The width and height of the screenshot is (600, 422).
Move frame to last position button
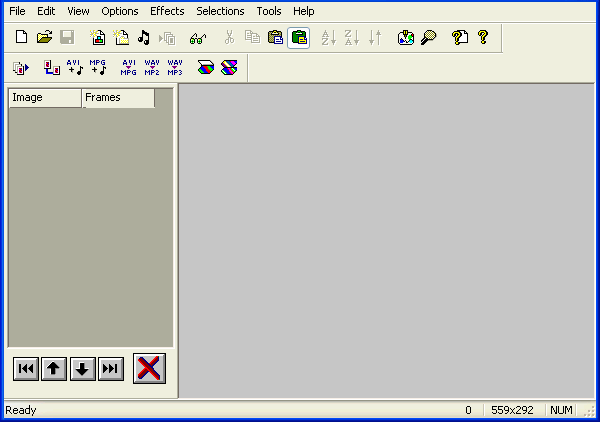[111, 369]
